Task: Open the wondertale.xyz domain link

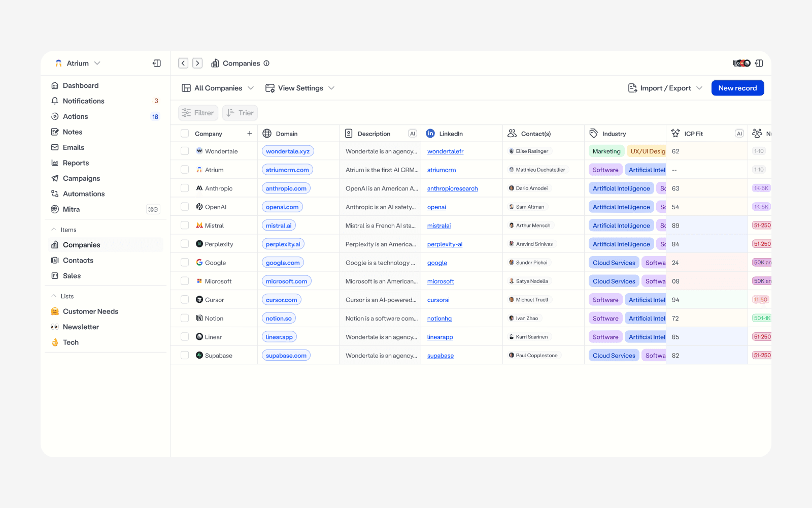Action: point(288,151)
